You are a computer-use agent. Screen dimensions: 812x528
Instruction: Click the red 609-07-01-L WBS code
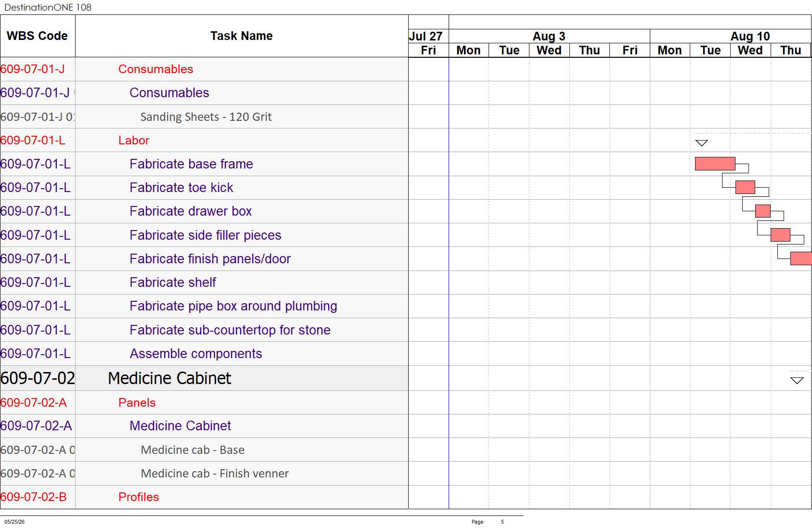33,141
